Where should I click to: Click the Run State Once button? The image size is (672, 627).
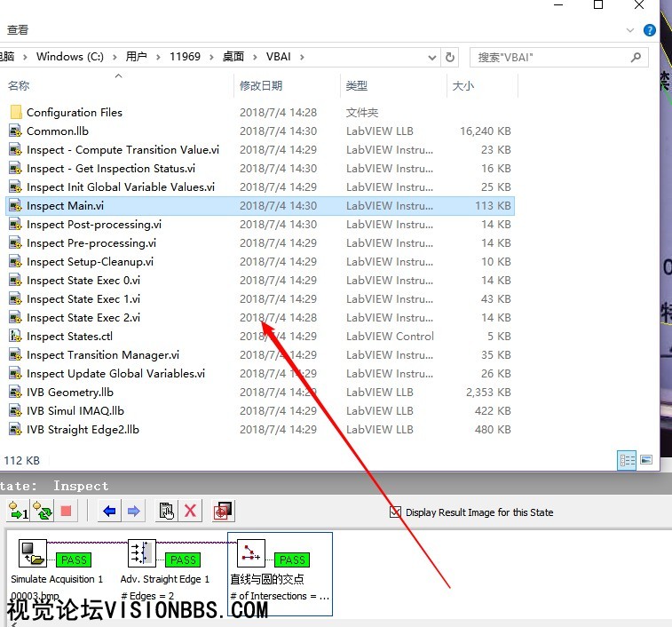point(18,511)
